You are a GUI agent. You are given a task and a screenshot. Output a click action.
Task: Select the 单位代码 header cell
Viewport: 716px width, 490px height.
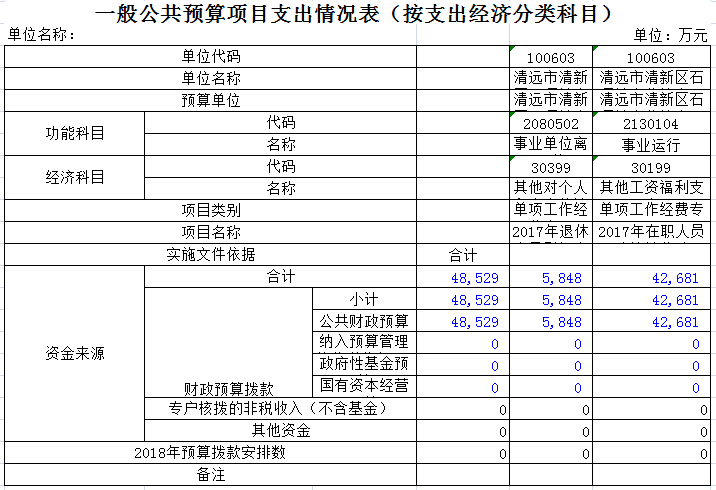(x=210, y=56)
